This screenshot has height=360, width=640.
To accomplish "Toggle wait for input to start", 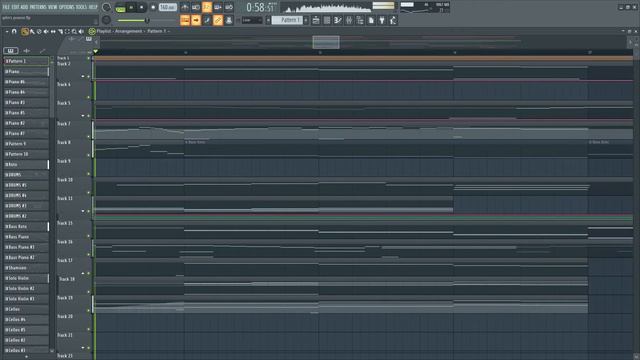I will 196,7.
